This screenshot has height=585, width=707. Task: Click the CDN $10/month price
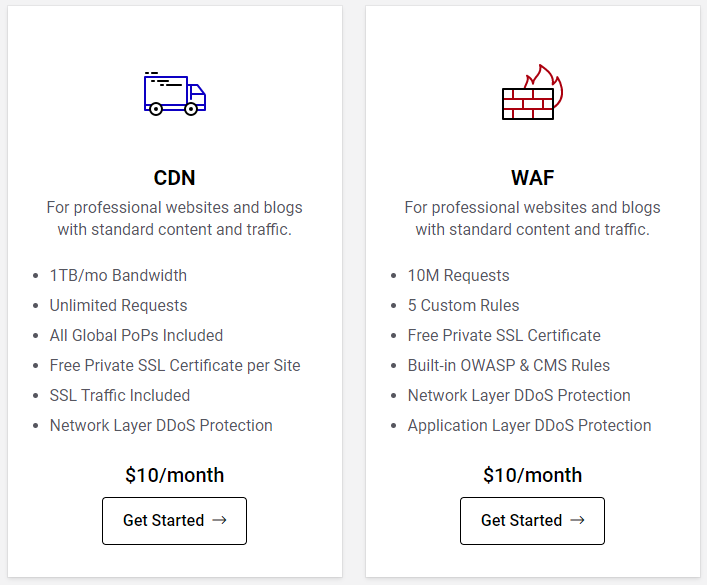(x=174, y=475)
